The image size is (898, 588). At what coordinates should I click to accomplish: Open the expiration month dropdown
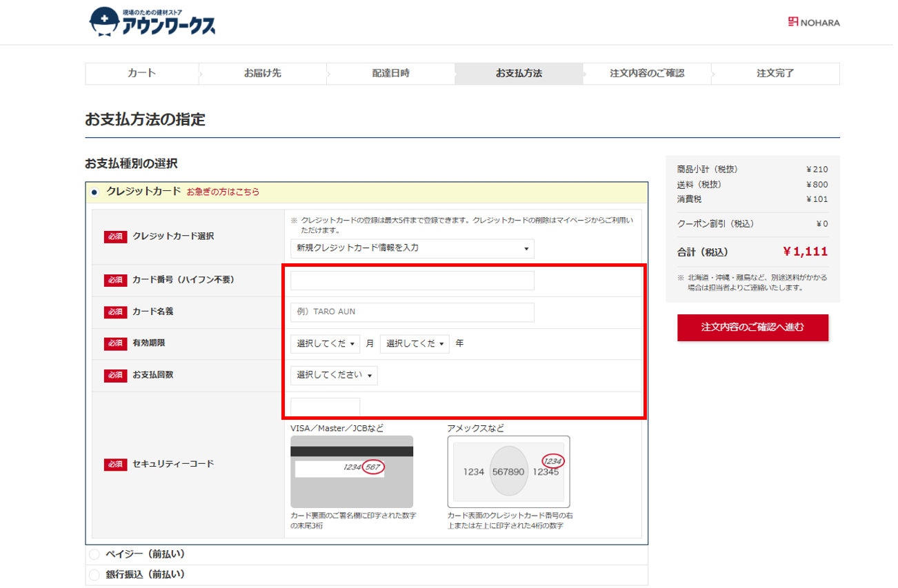pyautogui.click(x=325, y=343)
